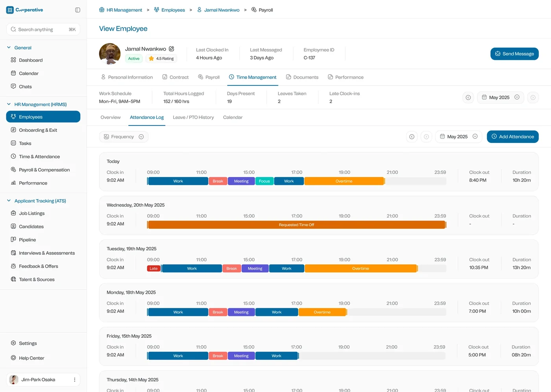
Task: Switch to the Documents tab
Action: click(302, 77)
